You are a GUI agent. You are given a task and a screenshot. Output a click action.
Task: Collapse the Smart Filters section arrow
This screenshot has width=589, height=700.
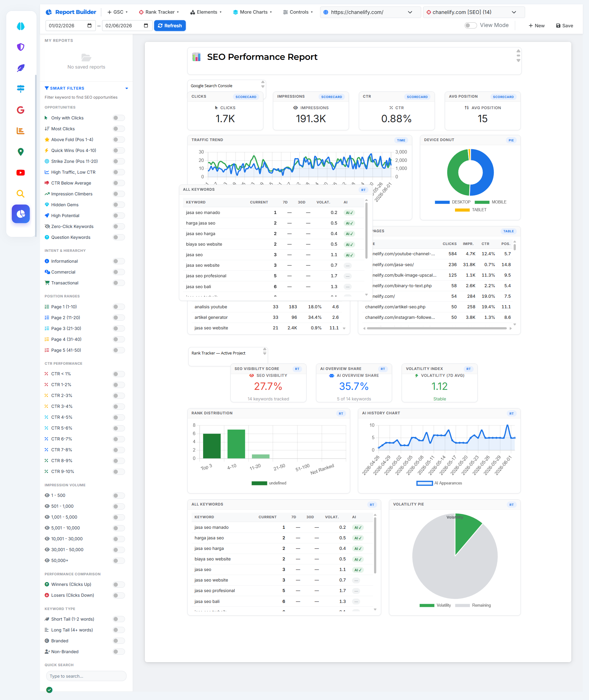pyautogui.click(x=127, y=88)
